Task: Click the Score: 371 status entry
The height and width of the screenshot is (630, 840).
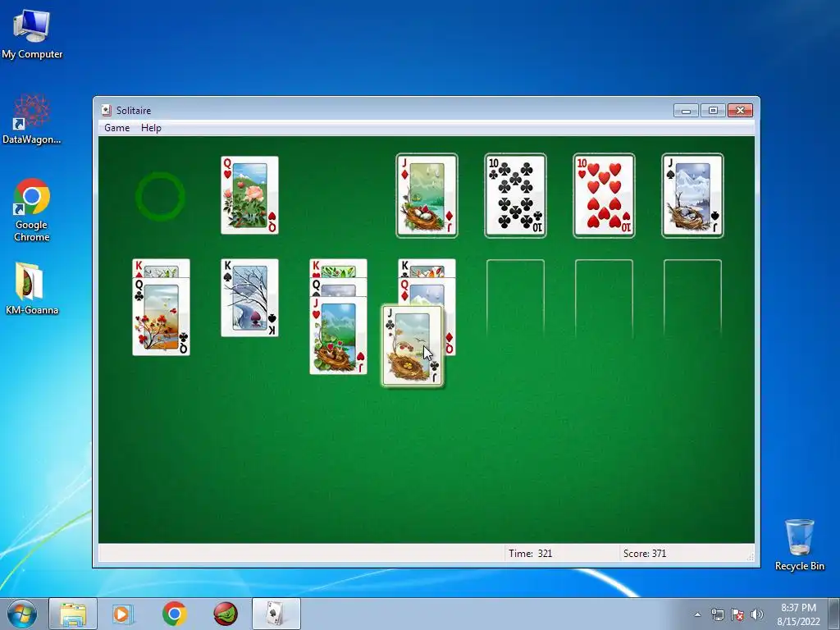Action: 645,554
